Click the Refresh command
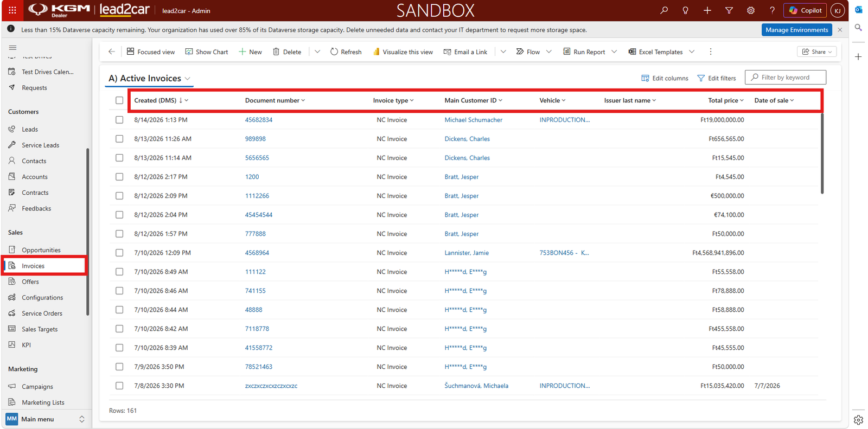 346,52
